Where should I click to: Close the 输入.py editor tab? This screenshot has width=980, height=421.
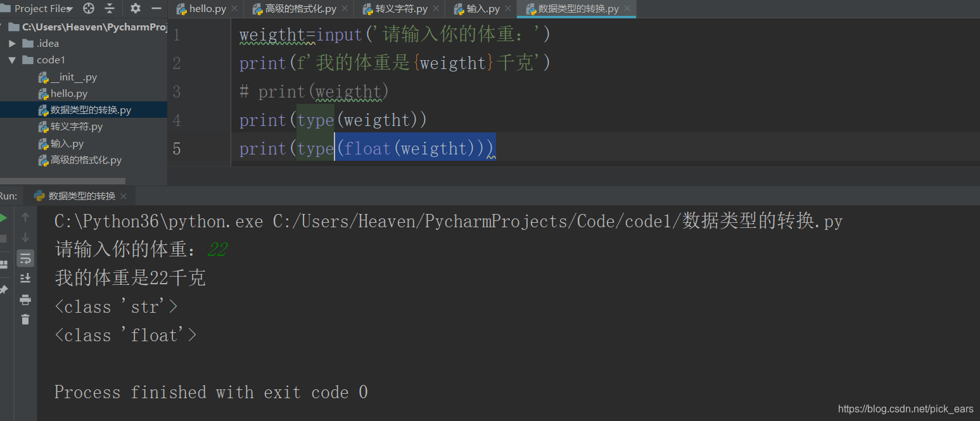(508, 9)
